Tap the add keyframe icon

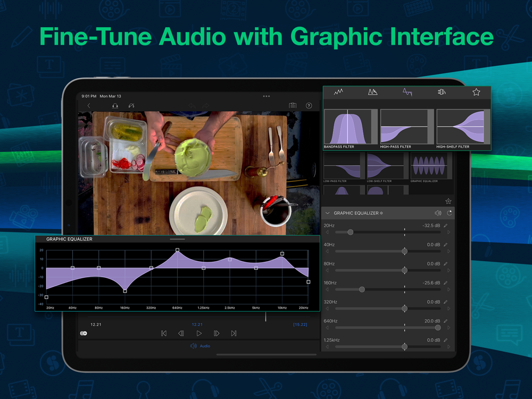click(84, 334)
